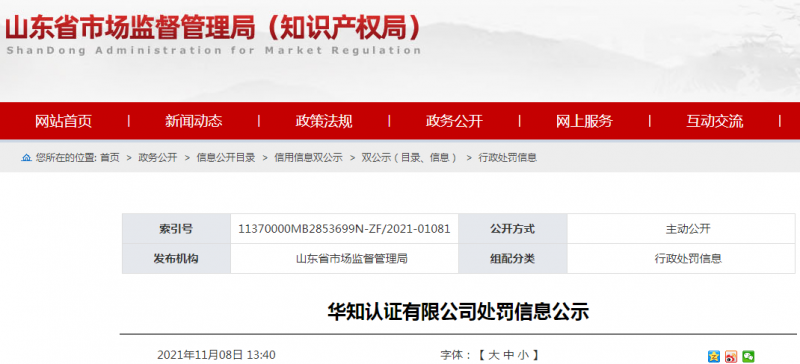
Task: Click the home icon before 您所在的位置
Action: pos(27,158)
